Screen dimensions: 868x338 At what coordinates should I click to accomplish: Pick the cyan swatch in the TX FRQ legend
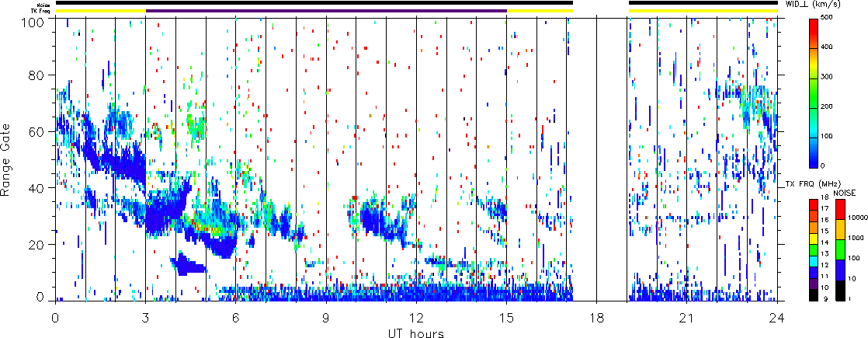click(x=814, y=262)
